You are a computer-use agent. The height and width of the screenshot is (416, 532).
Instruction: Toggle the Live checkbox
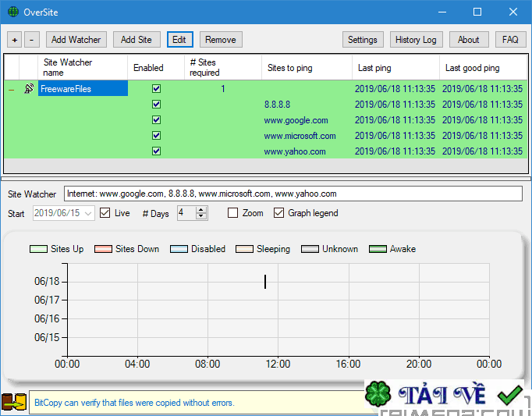point(105,213)
